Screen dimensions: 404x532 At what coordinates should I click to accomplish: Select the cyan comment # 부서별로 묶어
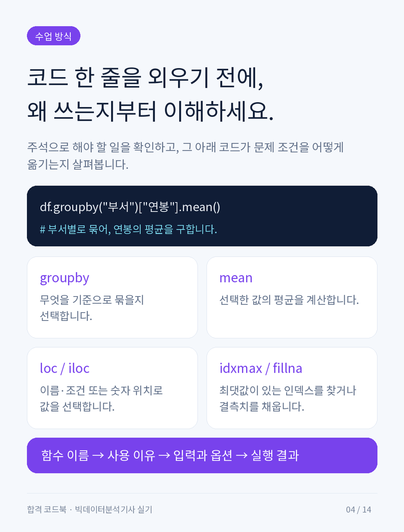(128, 229)
